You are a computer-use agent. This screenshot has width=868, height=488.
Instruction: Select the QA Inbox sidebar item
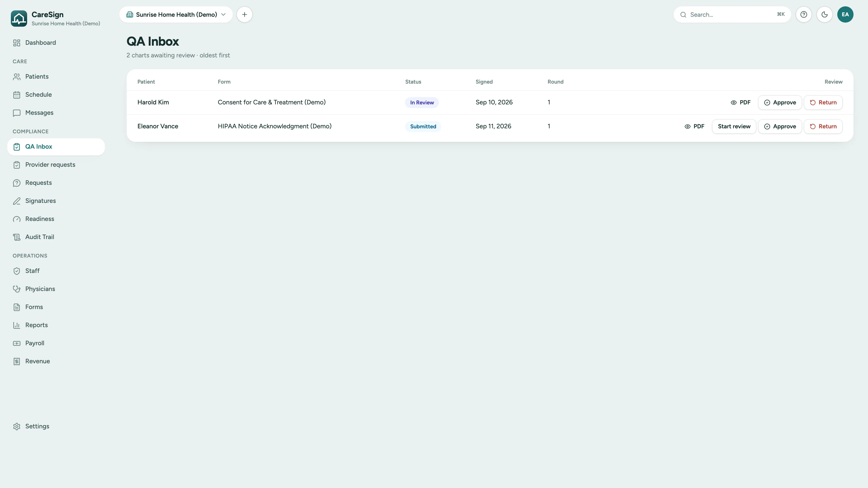(56, 146)
